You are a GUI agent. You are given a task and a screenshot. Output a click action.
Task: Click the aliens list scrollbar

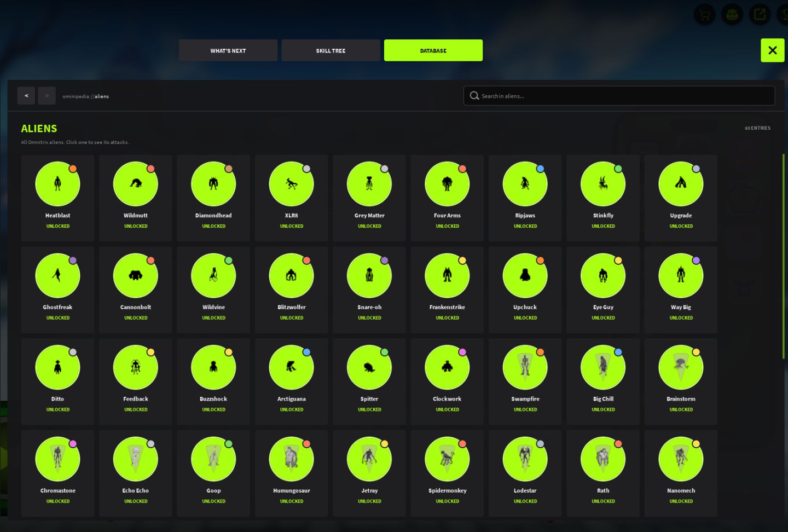click(783, 257)
